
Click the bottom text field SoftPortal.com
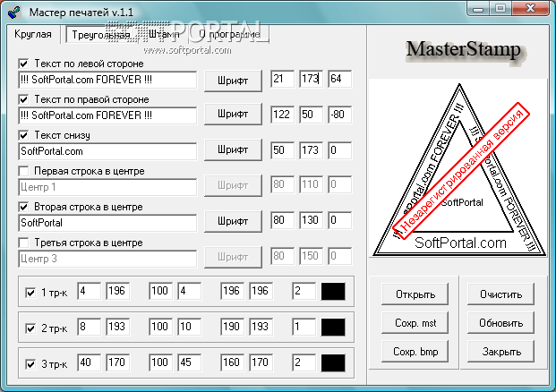pos(107,151)
